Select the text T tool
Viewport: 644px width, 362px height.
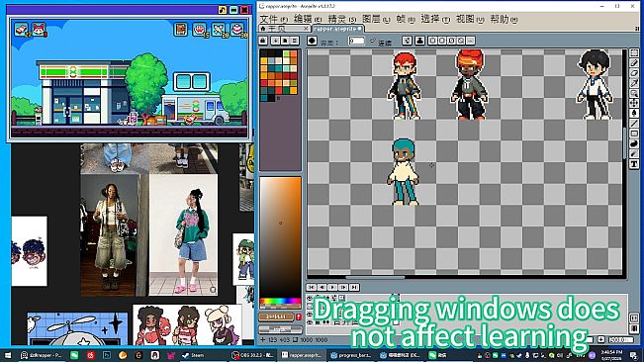[x=634, y=164]
